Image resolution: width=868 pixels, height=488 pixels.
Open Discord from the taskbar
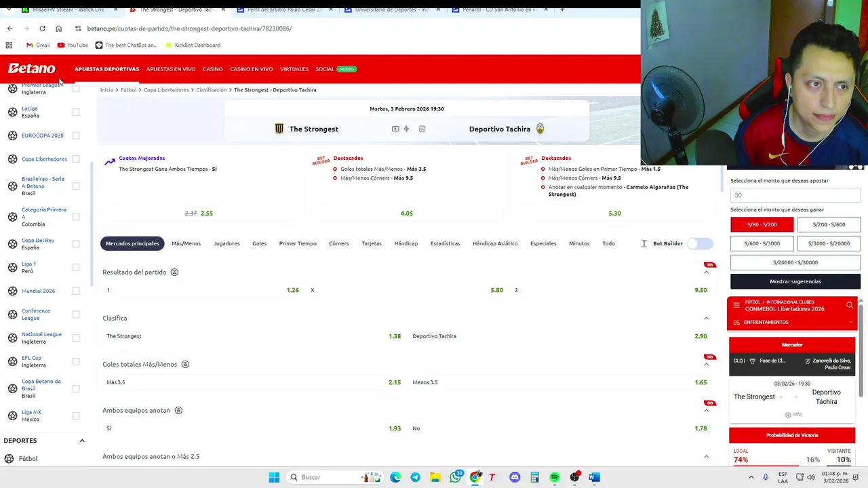(x=515, y=477)
